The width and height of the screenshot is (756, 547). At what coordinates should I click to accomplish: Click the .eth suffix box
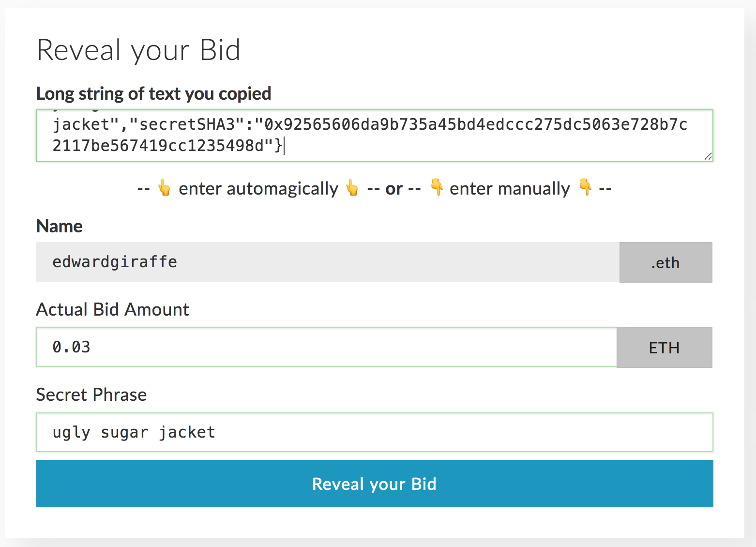coord(665,262)
